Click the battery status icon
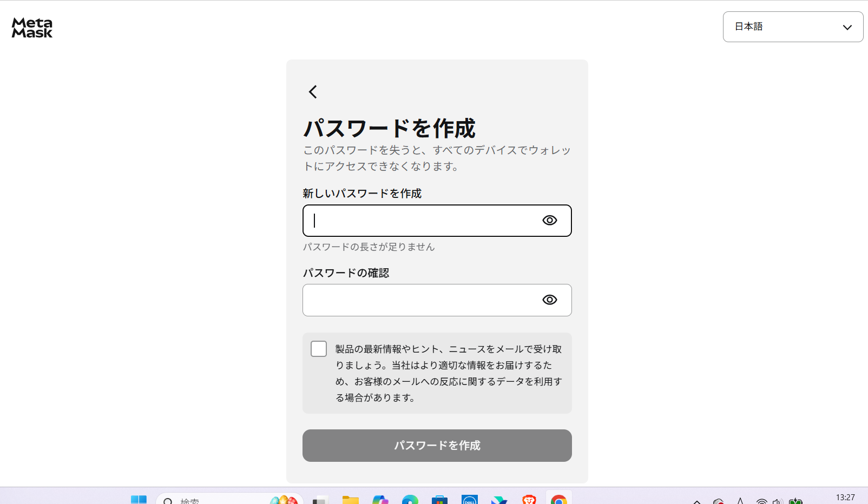The image size is (868, 504). (x=797, y=500)
